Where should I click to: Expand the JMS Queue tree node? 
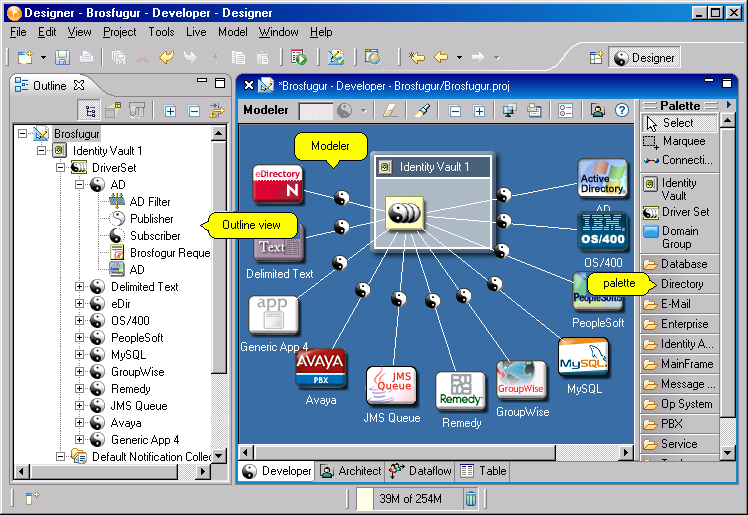click(80, 406)
